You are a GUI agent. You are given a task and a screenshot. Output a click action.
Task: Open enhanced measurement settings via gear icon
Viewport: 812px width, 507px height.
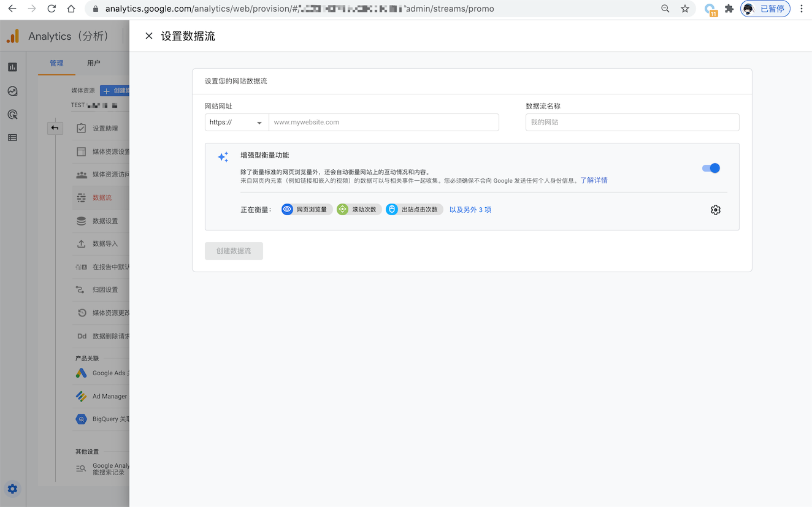click(x=715, y=209)
